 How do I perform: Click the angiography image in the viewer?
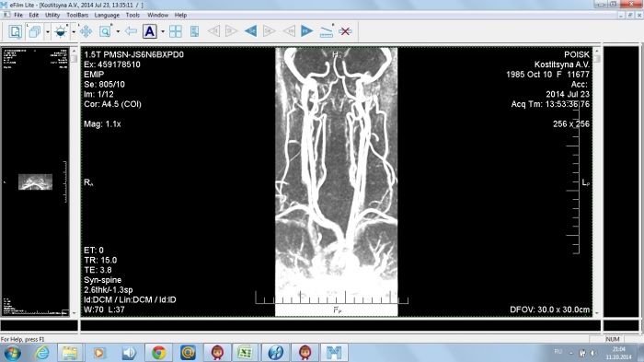click(x=337, y=181)
